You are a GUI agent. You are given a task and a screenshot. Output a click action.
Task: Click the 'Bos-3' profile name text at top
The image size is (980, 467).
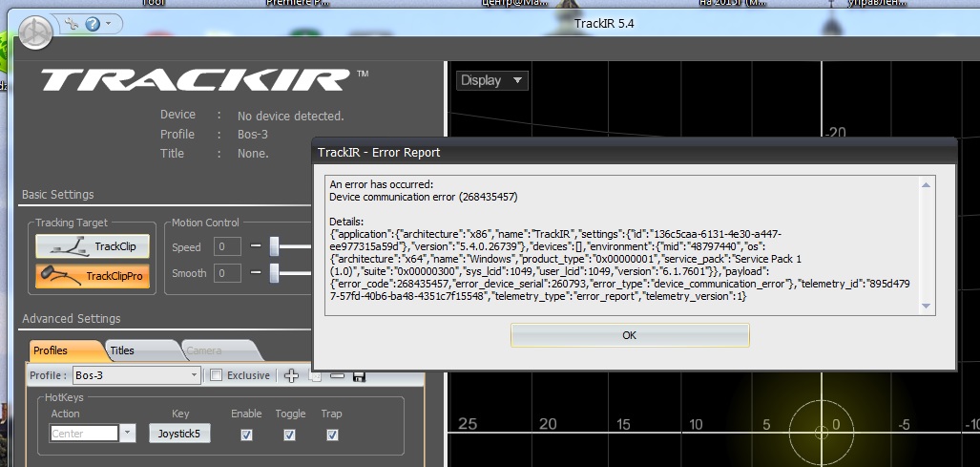(x=253, y=135)
